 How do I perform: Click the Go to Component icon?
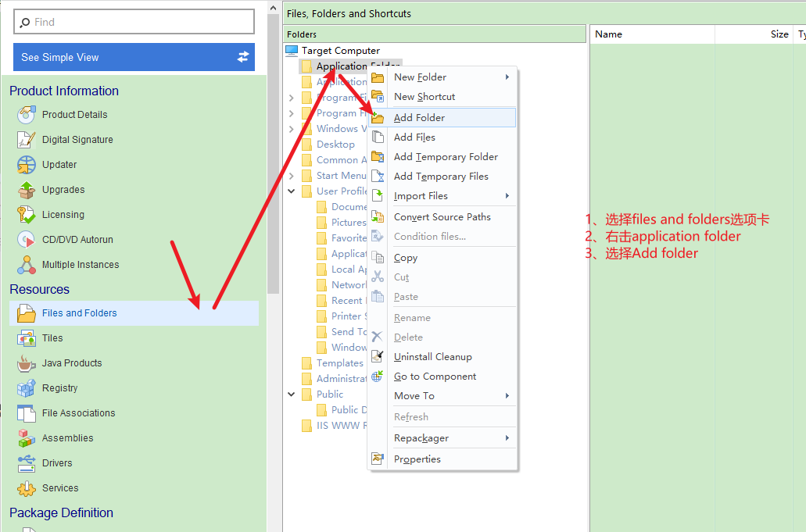[378, 377]
